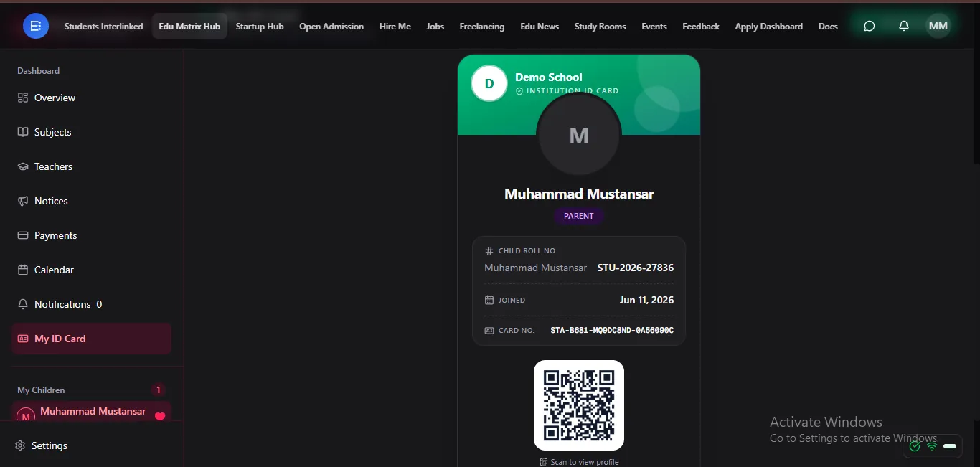
Task: Click the Jun 11, 2026 joined date
Action: point(646,300)
